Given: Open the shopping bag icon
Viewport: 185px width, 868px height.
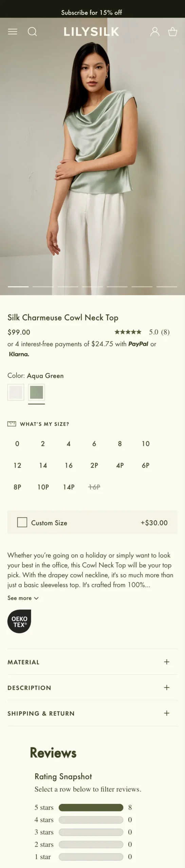Looking at the screenshot, I should click(173, 32).
